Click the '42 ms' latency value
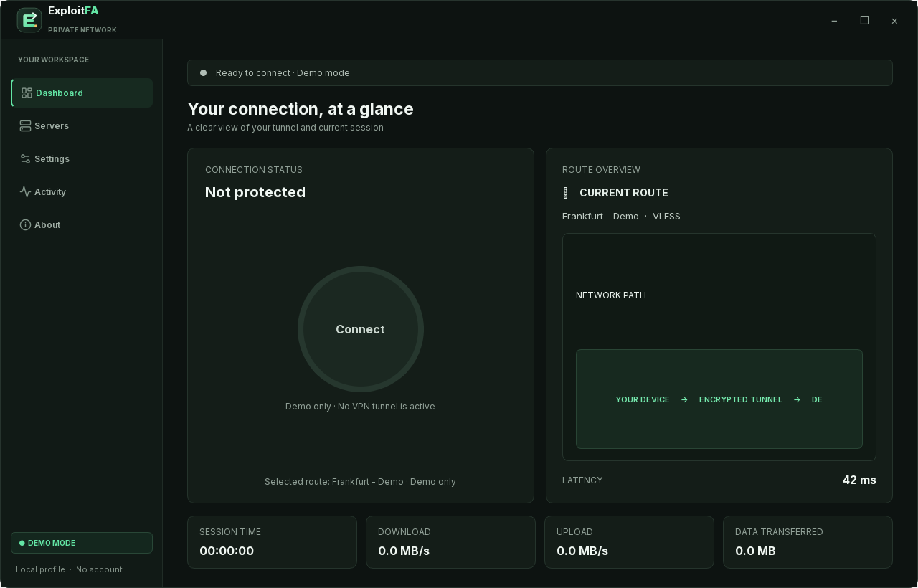This screenshot has height=588, width=918. [x=859, y=480]
